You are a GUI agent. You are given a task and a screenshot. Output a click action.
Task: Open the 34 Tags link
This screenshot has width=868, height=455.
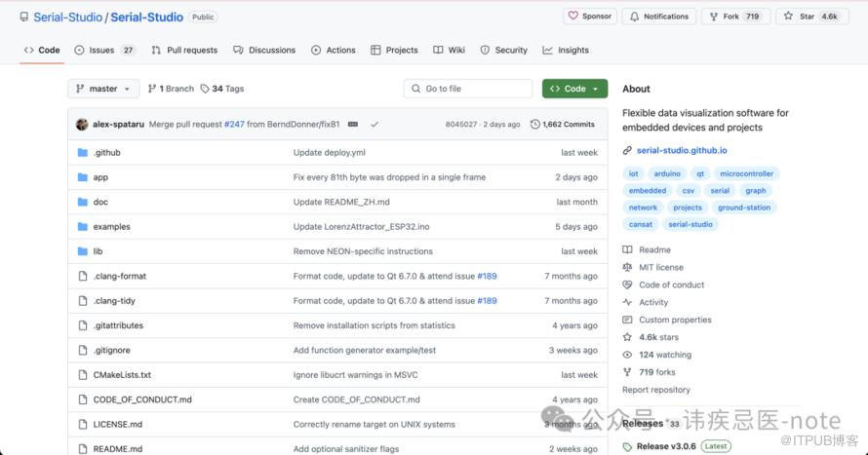[x=222, y=89]
